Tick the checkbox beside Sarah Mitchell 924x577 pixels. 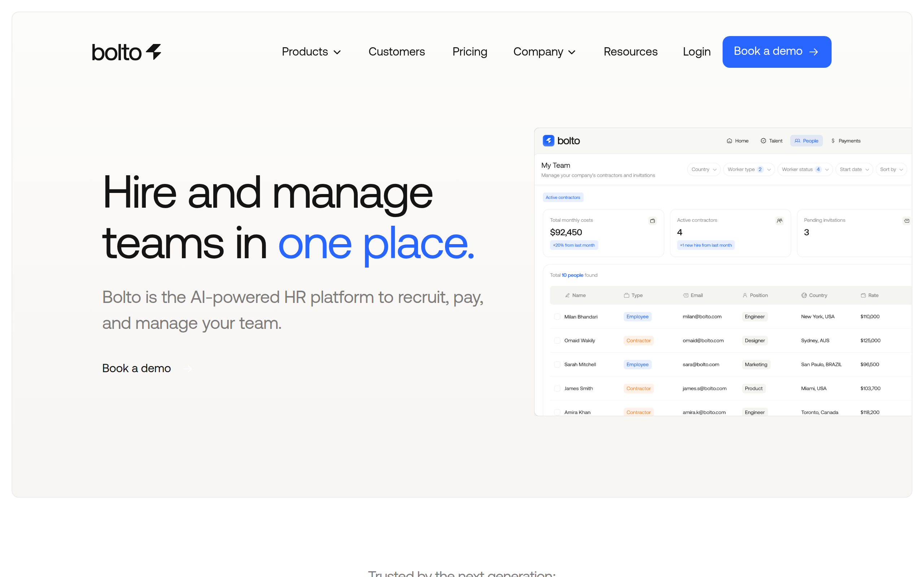pyautogui.click(x=557, y=365)
